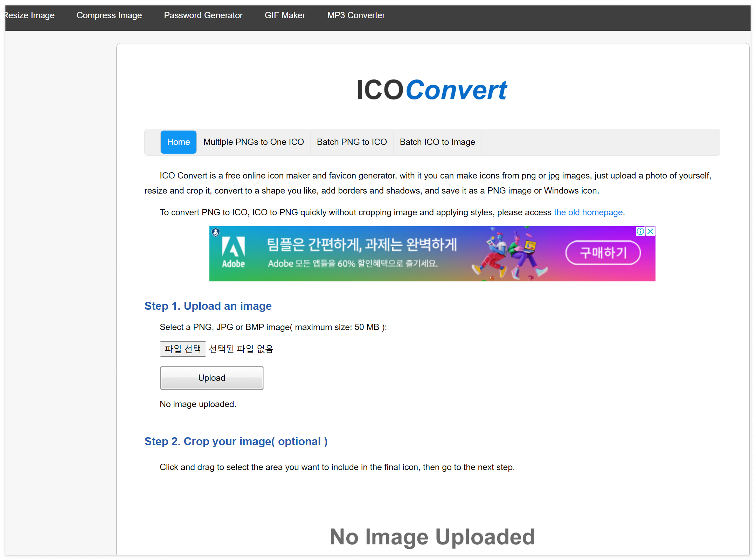The width and height of the screenshot is (756, 560).
Task: Click the No Image Uploaded placeholder
Action: (x=432, y=537)
